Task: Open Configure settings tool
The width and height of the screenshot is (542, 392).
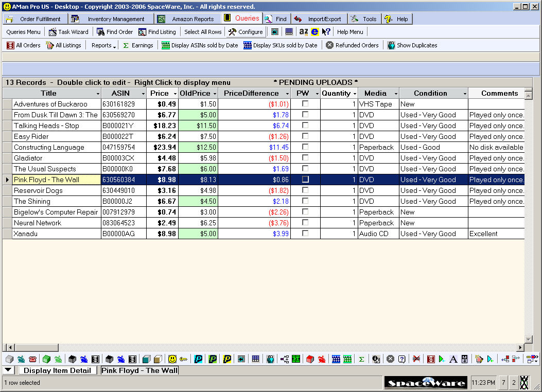Action: tap(246, 32)
